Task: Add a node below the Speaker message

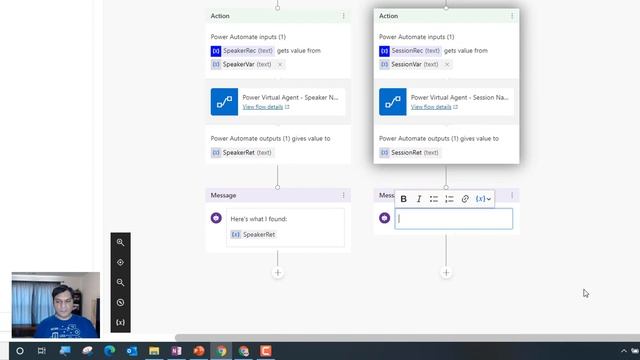Action: (x=278, y=273)
